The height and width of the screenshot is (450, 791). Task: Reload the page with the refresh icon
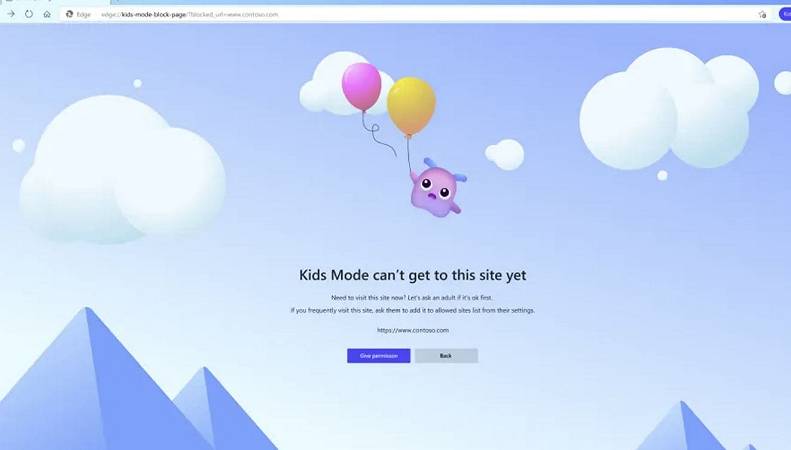pyautogui.click(x=29, y=14)
